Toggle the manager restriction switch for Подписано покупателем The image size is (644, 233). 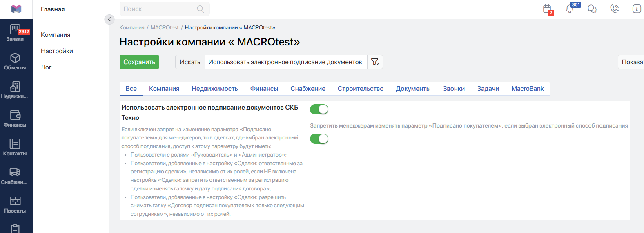point(319,139)
